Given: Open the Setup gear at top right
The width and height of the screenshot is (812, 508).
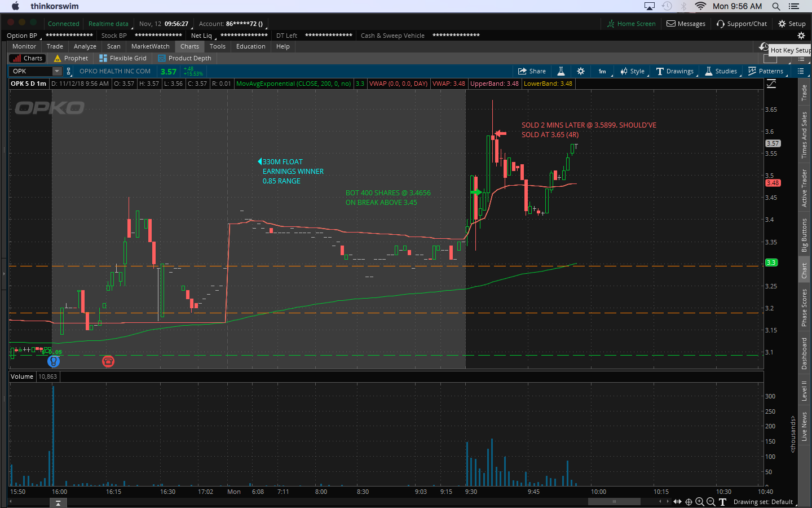Looking at the screenshot, I should (782, 24).
